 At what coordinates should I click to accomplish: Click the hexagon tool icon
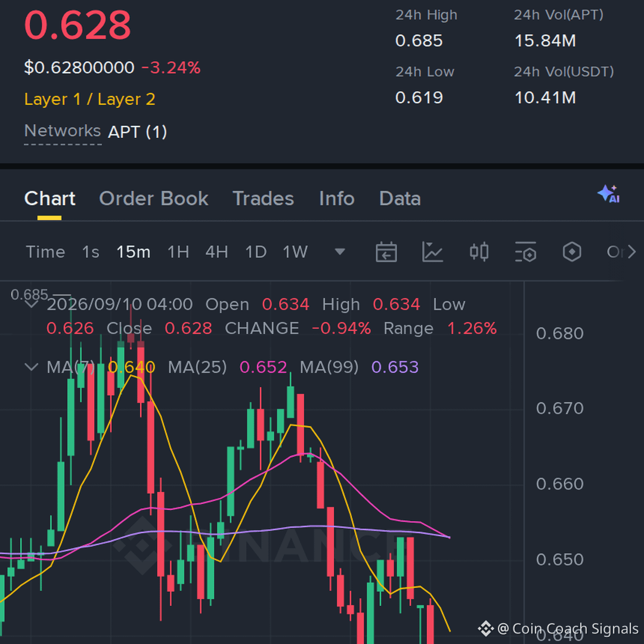(x=572, y=252)
